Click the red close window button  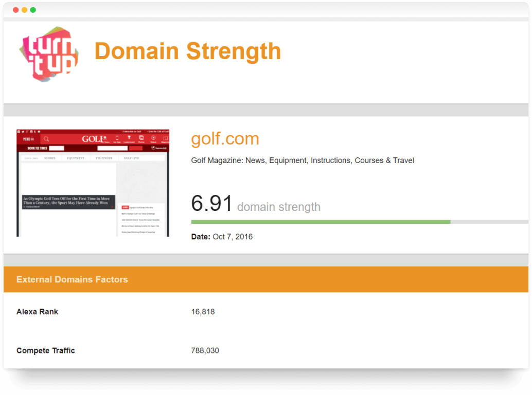tap(15, 10)
